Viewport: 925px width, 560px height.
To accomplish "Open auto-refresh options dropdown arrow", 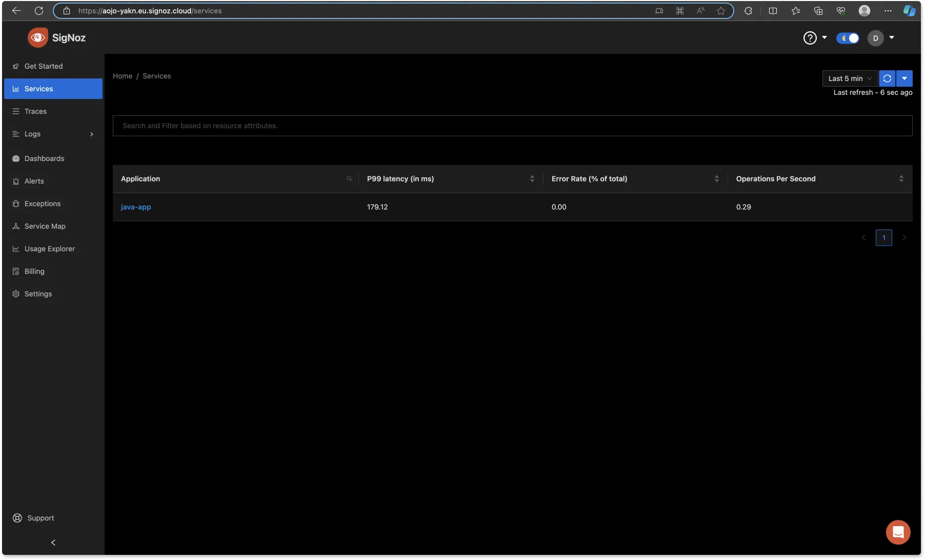I will coord(904,78).
